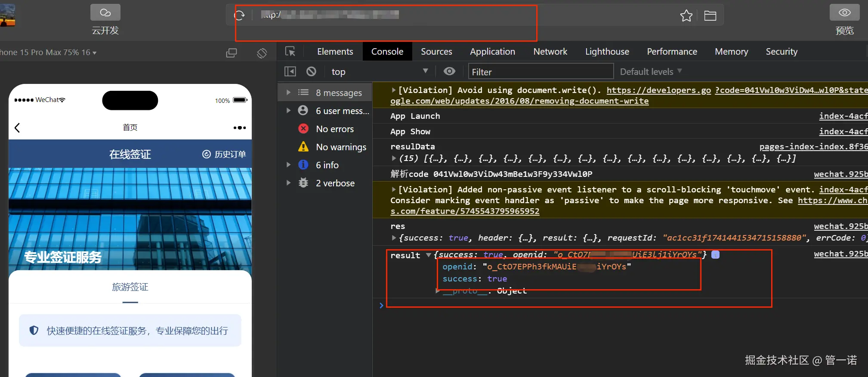Viewport: 868px width, 377px height.
Task: Click the openid value in result
Action: click(x=557, y=267)
